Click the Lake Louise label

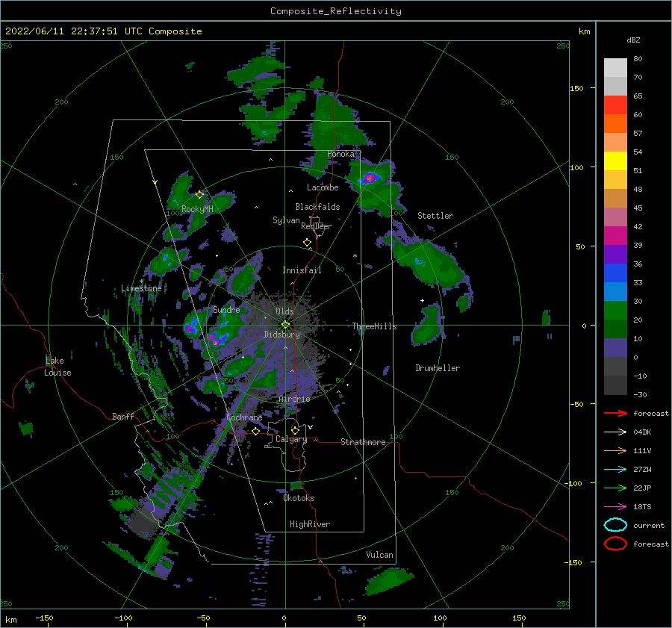tap(57, 367)
